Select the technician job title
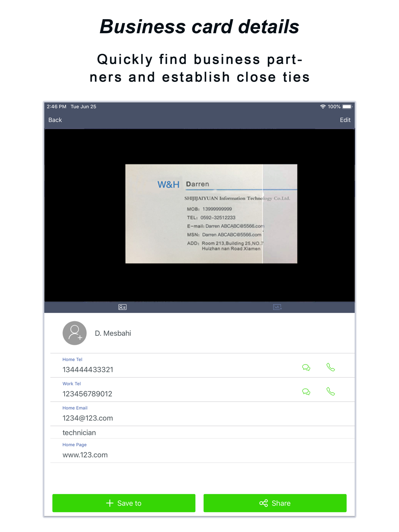Viewport: 399px width, 532px height. pos(79,433)
